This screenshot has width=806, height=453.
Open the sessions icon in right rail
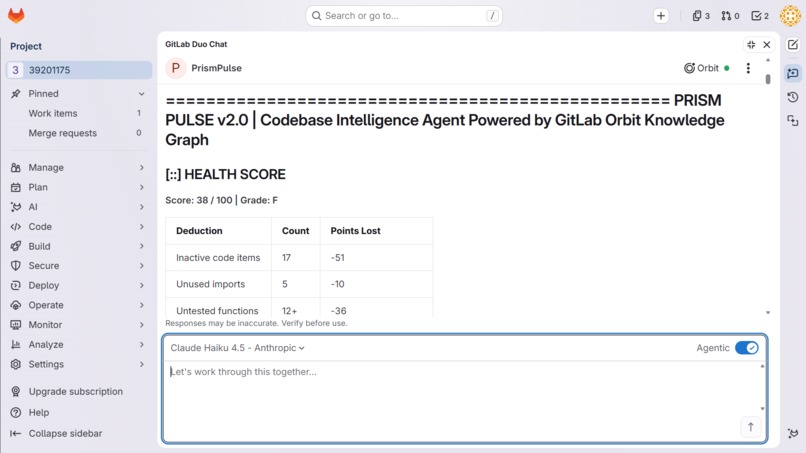click(x=793, y=121)
